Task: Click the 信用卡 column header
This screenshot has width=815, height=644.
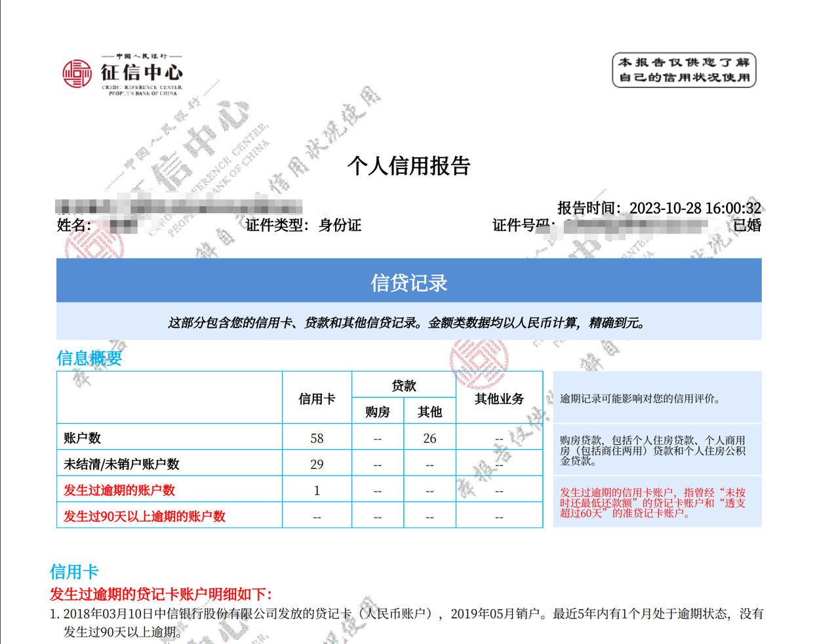Action: click(x=317, y=399)
